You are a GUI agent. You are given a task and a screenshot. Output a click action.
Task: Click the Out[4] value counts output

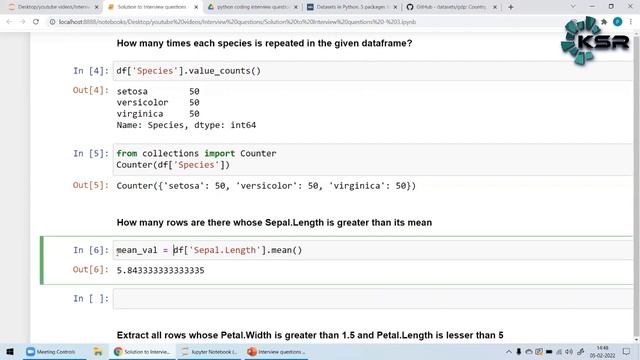[x=186, y=108]
